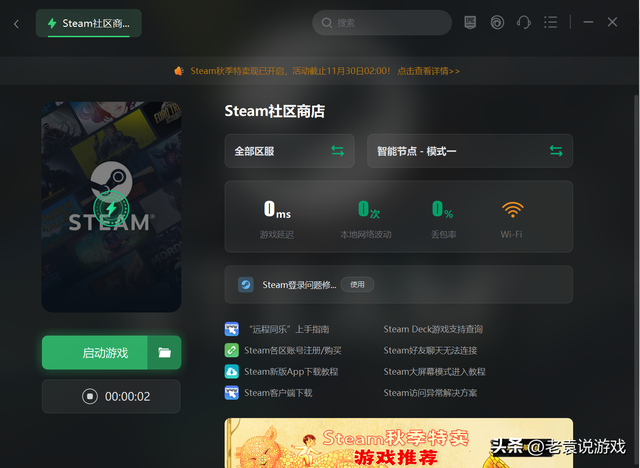The width and height of the screenshot is (640, 468).
Task: Click the icon beside “远程同乐”上手指南
Action: point(231,329)
